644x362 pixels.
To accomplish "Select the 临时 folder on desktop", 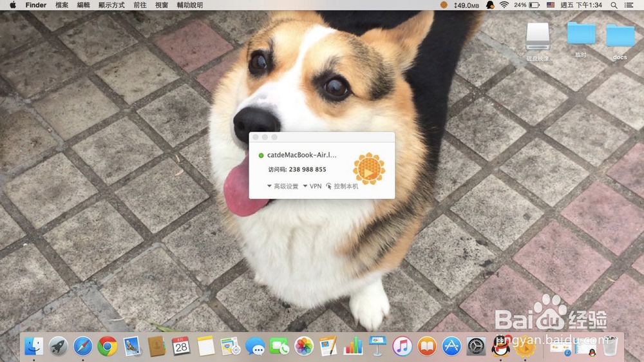I will 581,39.
